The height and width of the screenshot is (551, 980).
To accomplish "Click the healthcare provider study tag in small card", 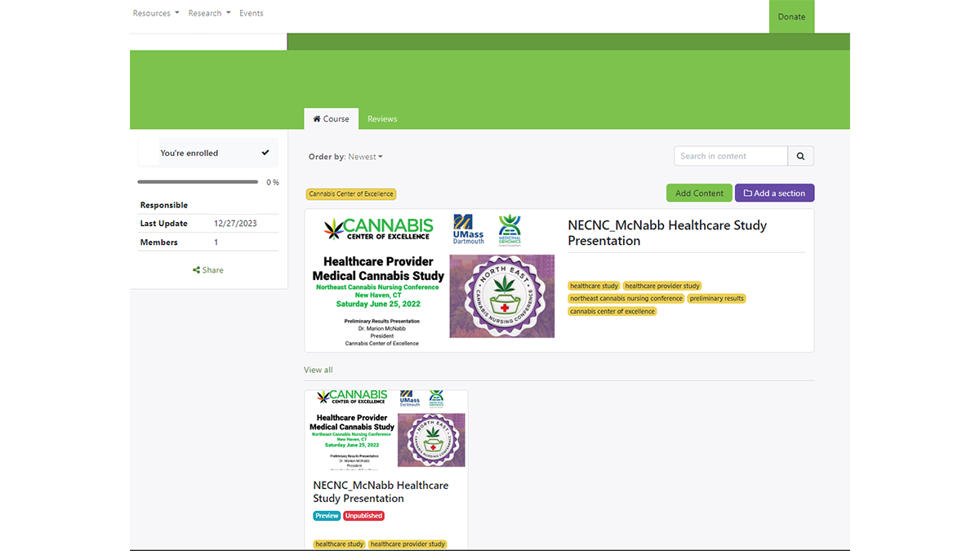I will coord(408,544).
